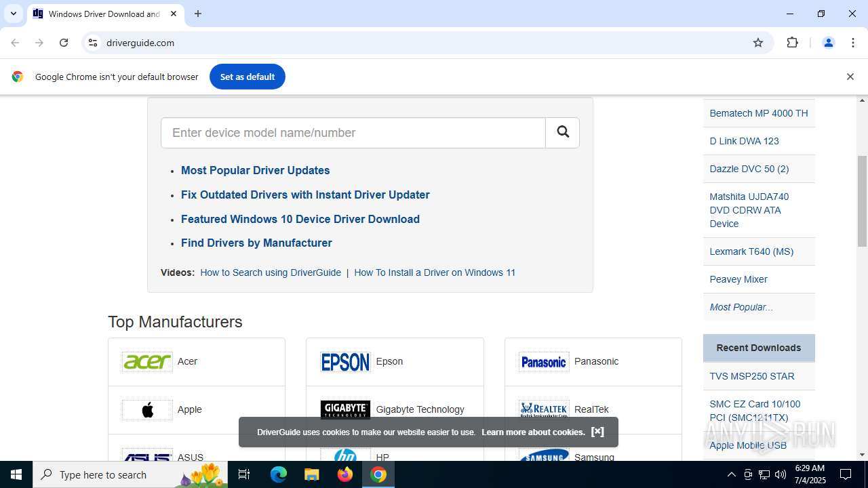This screenshot has height=488, width=868.
Task: Click the Apple text link
Action: click(x=190, y=409)
